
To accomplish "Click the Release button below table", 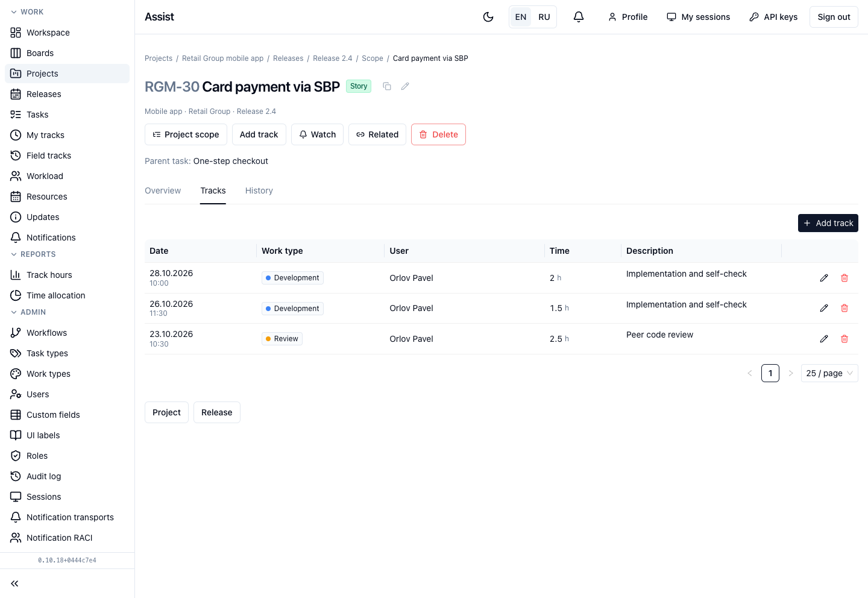I will point(217,412).
